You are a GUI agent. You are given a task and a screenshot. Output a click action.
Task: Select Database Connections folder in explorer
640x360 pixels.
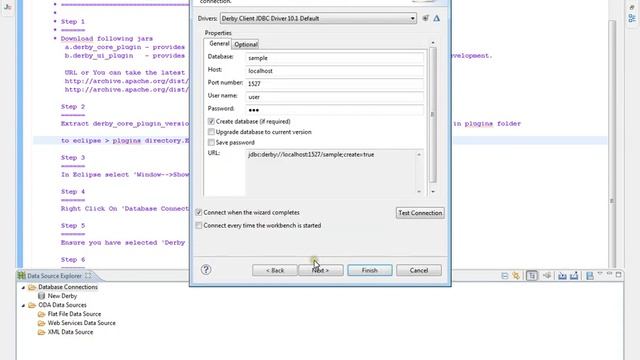[68, 287]
